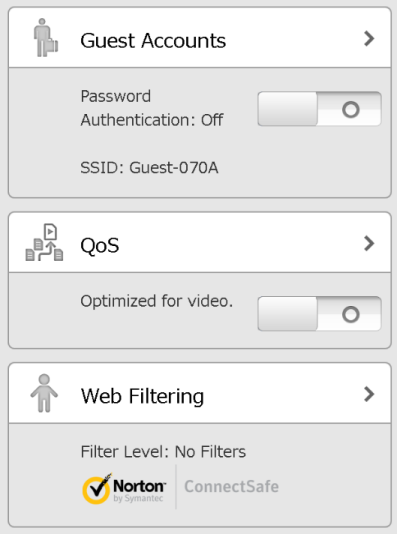This screenshot has width=397, height=534.
Task: Click the Web Filtering child icon
Action: (44, 393)
